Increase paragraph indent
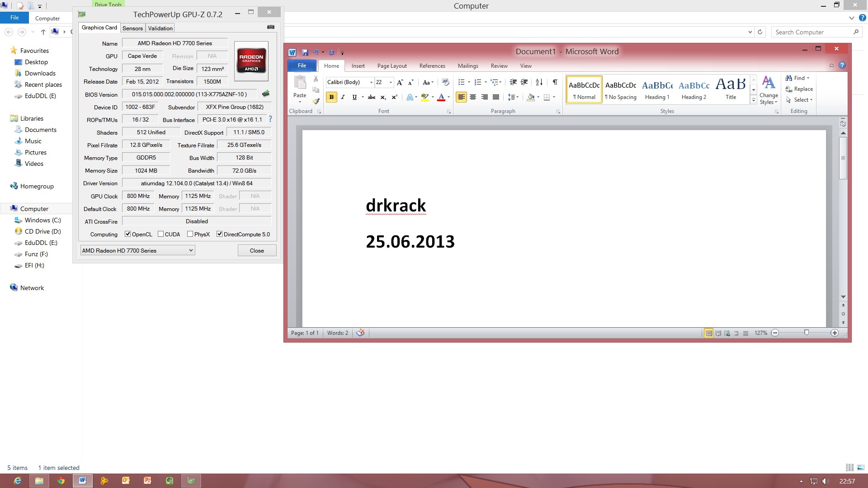Screen dimensions: 868x488 pyautogui.click(x=524, y=82)
